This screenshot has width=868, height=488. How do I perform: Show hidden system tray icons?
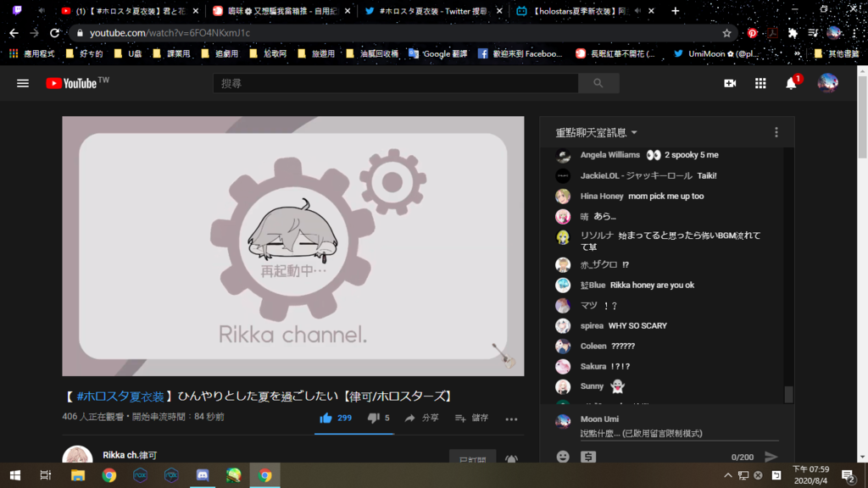728,475
